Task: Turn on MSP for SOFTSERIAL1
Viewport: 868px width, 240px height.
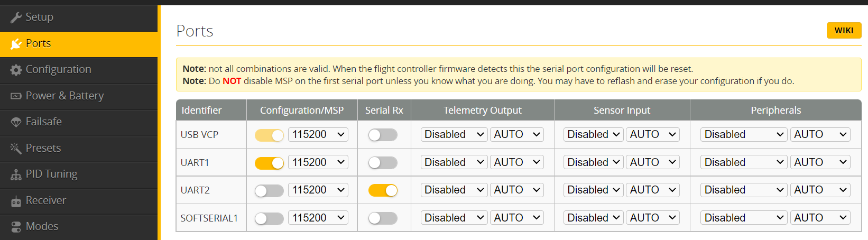Action: (x=269, y=218)
